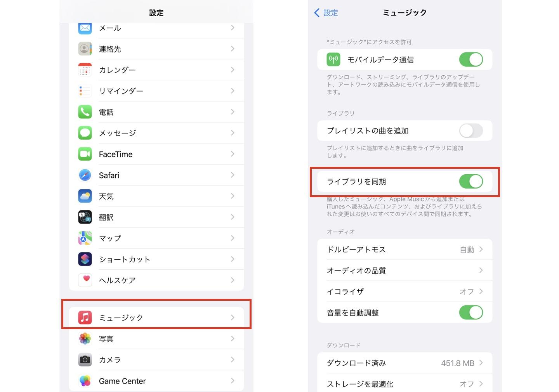The height and width of the screenshot is (392, 559).
Task: Click the 設定 title on left screen
Action: [x=156, y=12]
